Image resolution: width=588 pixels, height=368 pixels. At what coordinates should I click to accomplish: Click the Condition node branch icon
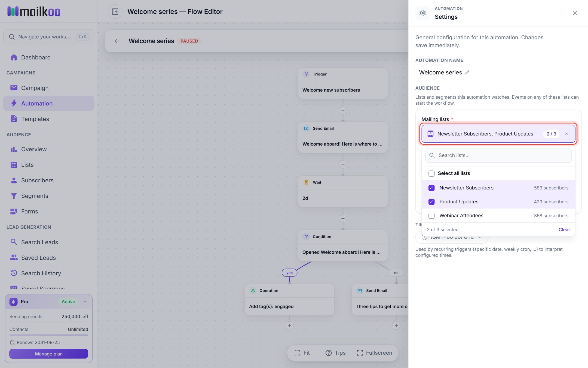coord(306,237)
